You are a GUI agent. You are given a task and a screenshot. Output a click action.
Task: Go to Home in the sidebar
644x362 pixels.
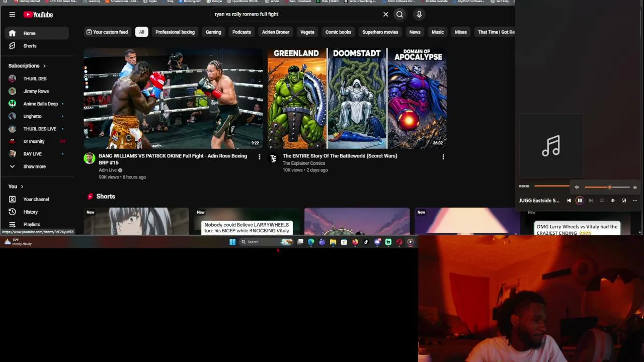tap(37, 33)
